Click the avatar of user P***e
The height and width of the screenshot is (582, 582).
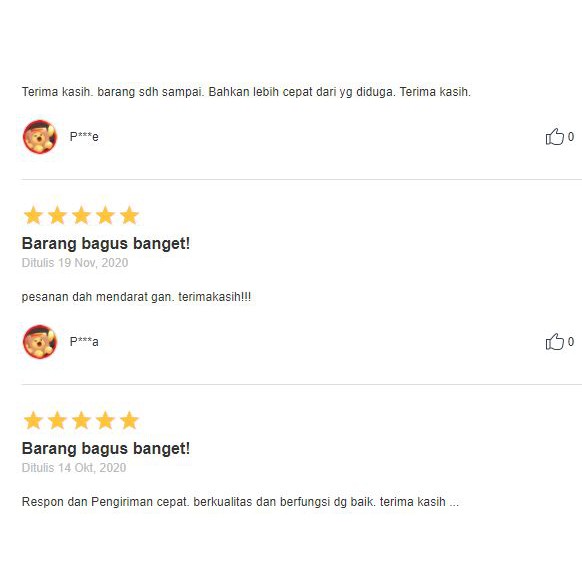tap(40, 137)
